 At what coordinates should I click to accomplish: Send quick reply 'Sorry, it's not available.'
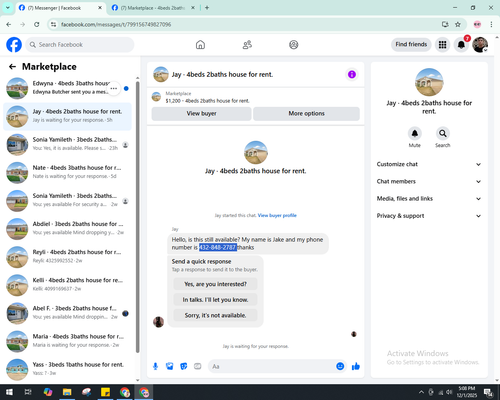(215, 315)
